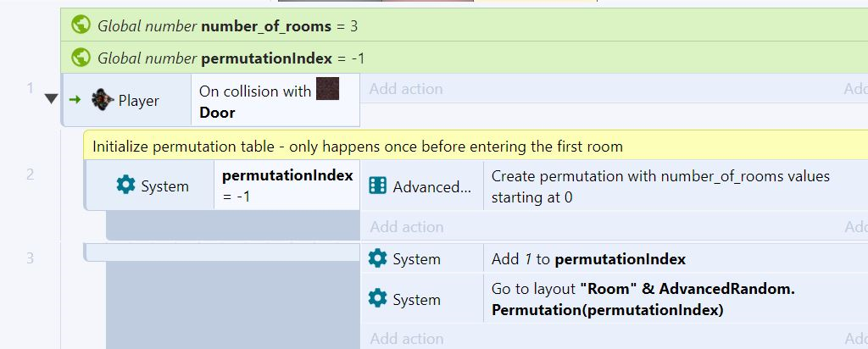This screenshot has width=868, height=349.
Task: Collapse event 1 with the triangle
Action: (52, 99)
